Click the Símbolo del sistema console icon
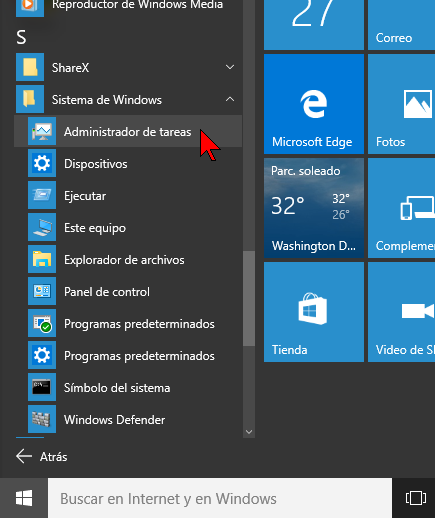The height and width of the screenshot is (518, 435). point(42,388)
